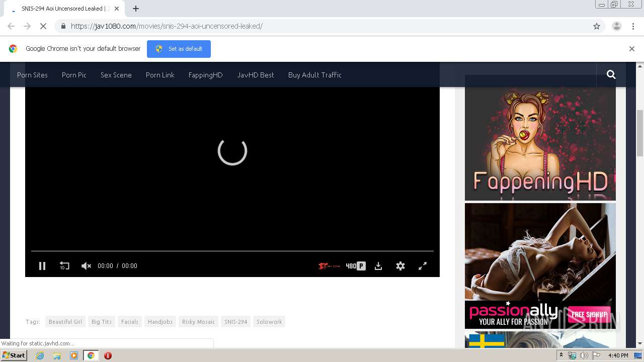Enter fullscreen in the video player

coord(423,266)
